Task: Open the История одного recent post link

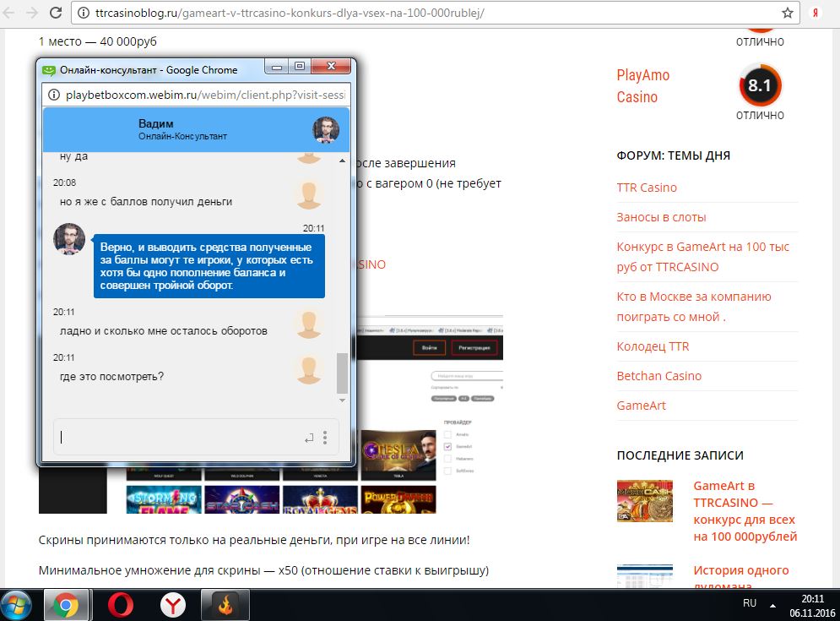Action: tap(741, 576)
